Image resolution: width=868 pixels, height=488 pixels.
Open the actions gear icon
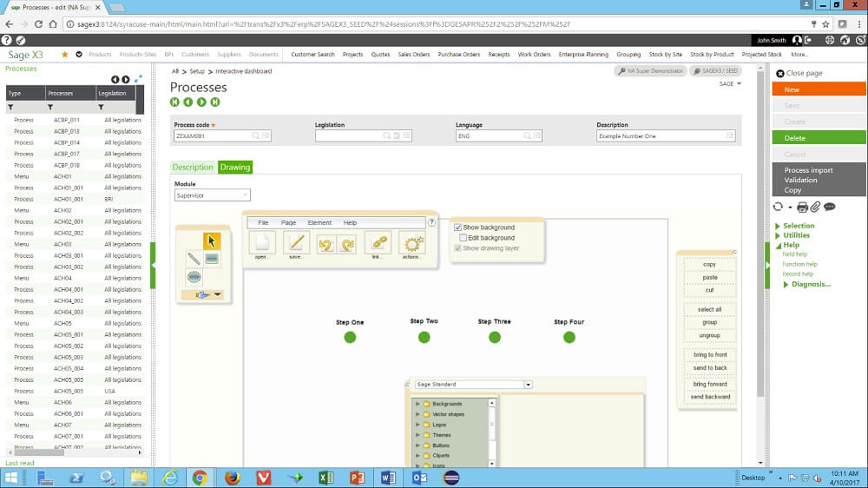[x=412, y=243]
